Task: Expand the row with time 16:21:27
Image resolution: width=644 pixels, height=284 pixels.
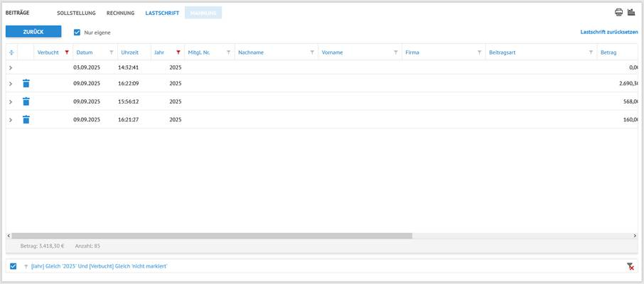Action: coord(11,119)
